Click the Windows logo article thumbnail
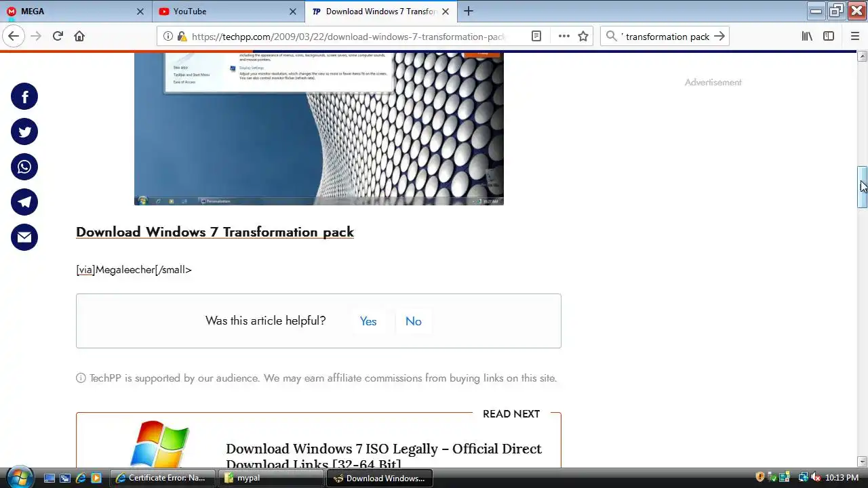The image size is (868, 488). click(x=159, y=443)
